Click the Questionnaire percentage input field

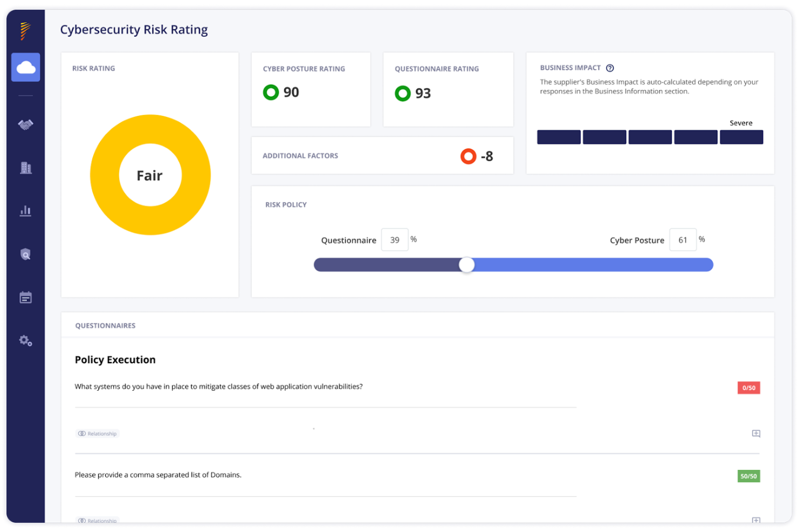395,239
